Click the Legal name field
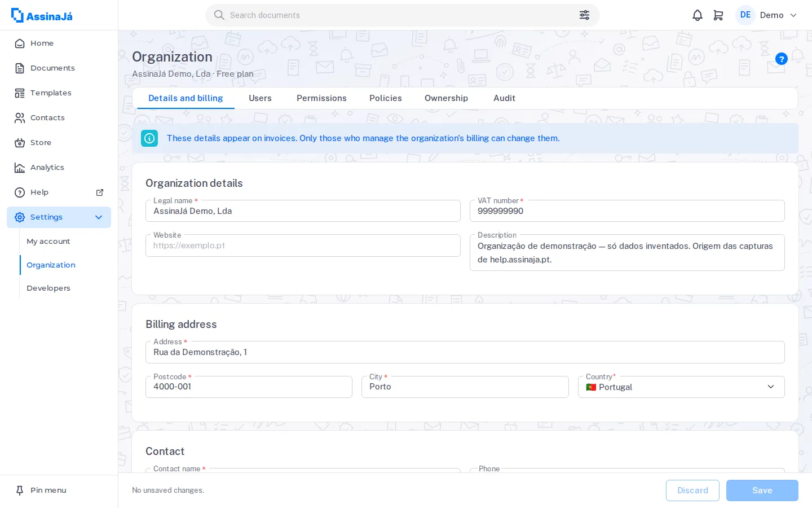 303,211
